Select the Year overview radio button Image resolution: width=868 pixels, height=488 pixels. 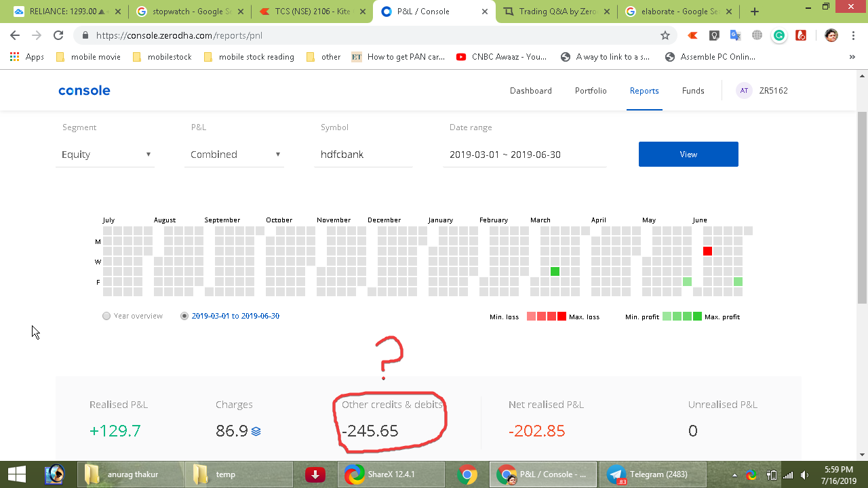click(106, 315)
